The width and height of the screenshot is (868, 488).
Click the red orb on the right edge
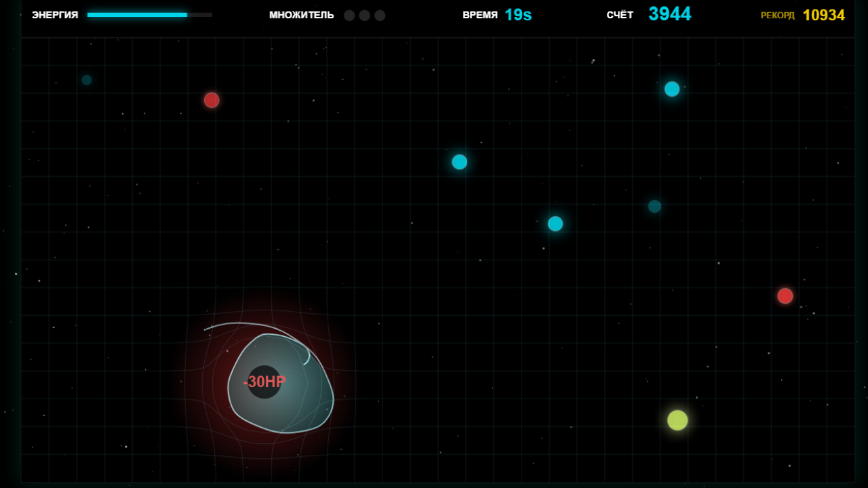[x=785, y=296]
